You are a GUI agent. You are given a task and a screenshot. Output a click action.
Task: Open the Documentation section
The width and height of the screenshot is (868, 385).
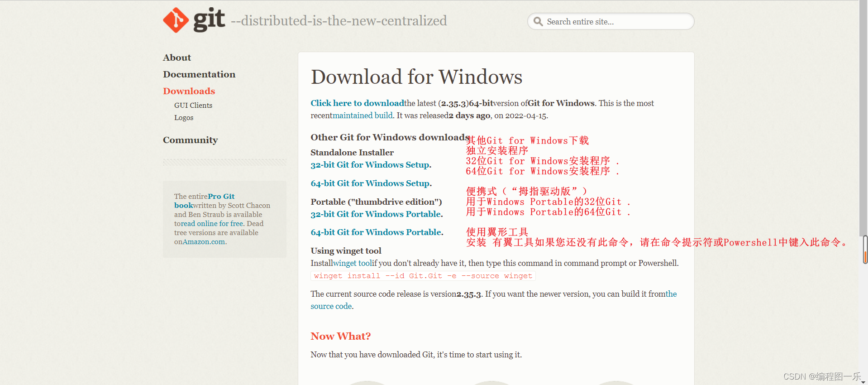199,74
